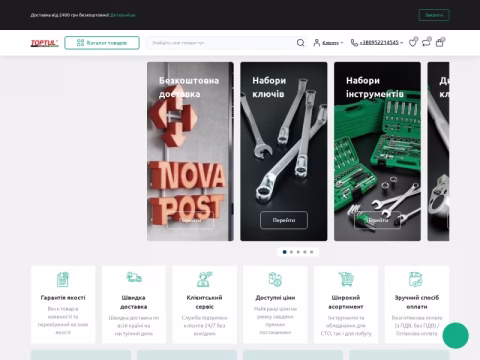Open the Каталог товарів menu
This screenshot has width=480, height=360.
tap(102, 43)
